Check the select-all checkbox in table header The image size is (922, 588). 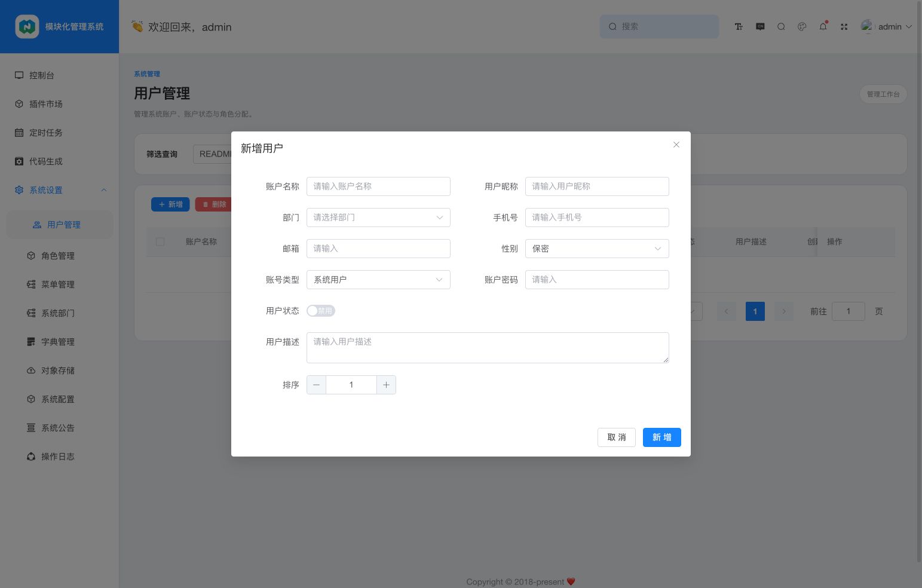click(x=160, y=242)
